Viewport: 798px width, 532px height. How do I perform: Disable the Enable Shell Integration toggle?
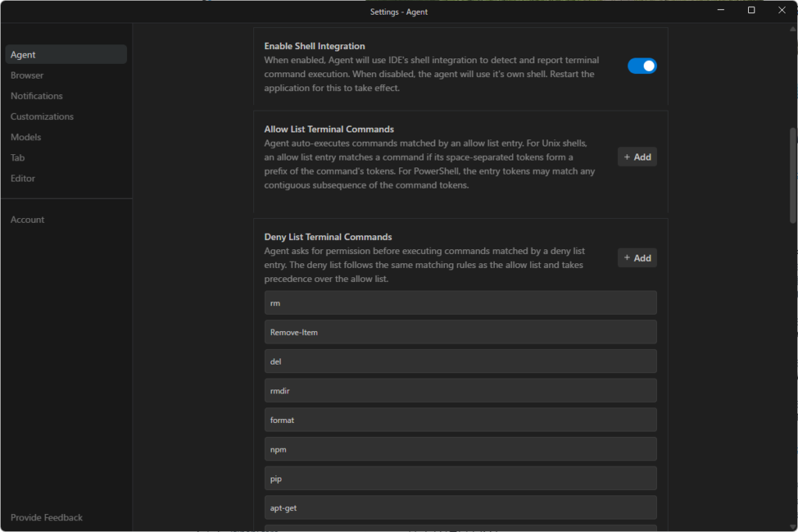(x=642, y=66)
